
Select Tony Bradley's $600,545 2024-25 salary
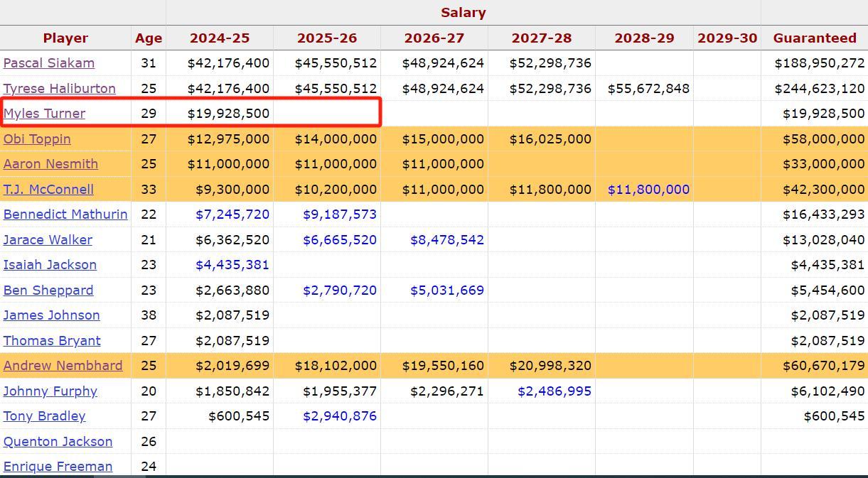pos(239,416)
